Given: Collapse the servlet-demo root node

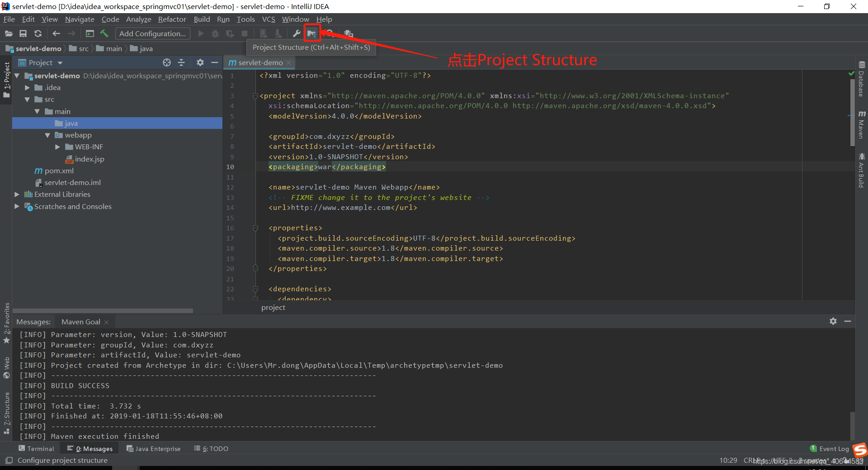Looking at the screenshot, I should 17,76.
